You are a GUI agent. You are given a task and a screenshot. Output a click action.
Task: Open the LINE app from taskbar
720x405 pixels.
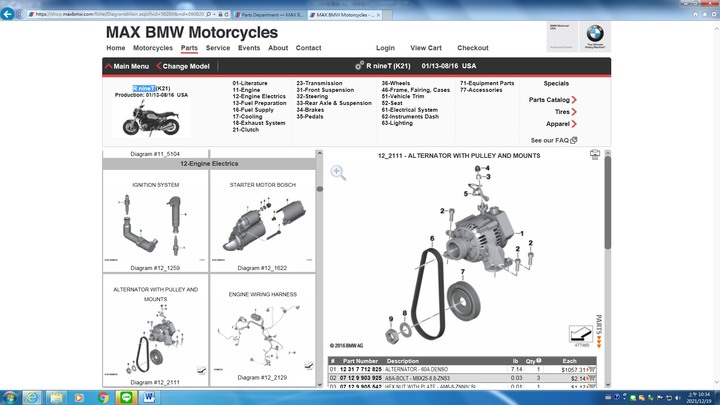point(126,397)
